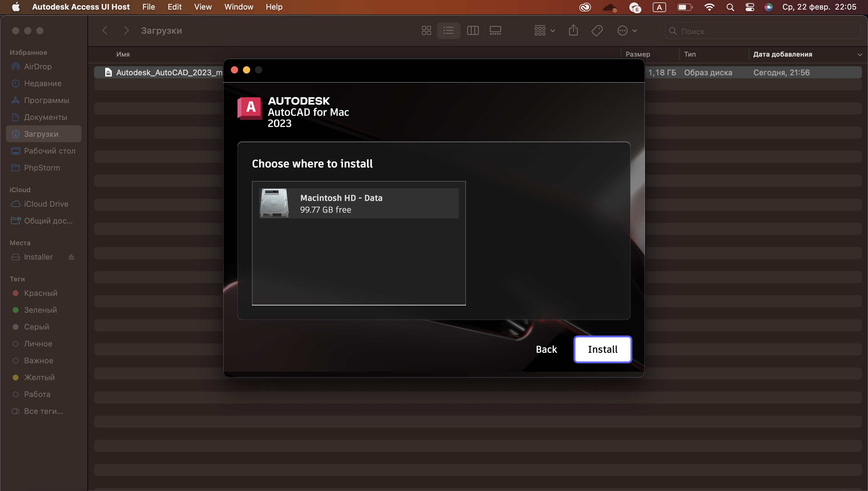Screen dimensions: 868x491
Task: Open the grouping options dropdown
Action: pyautogui.click(x=544, y=31)
